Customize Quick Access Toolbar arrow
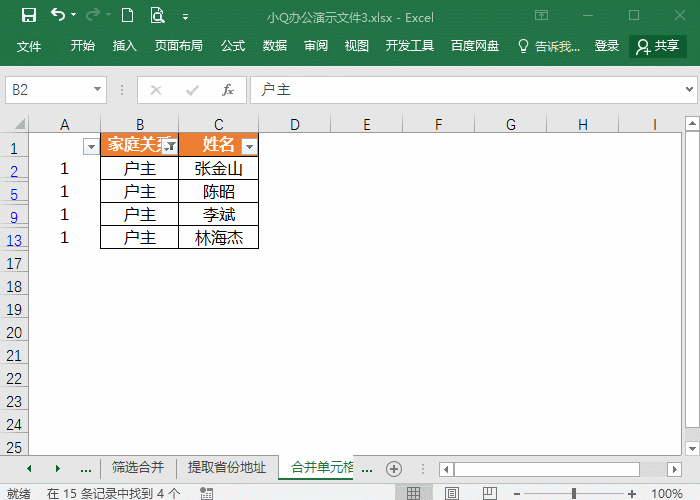700x500 pixels. (x=185, y=17)
